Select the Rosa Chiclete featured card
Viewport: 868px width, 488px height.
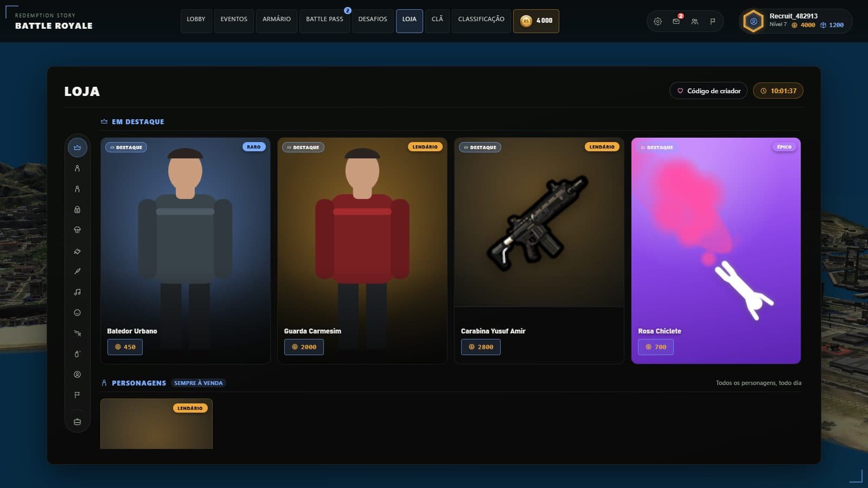[716, 251]
